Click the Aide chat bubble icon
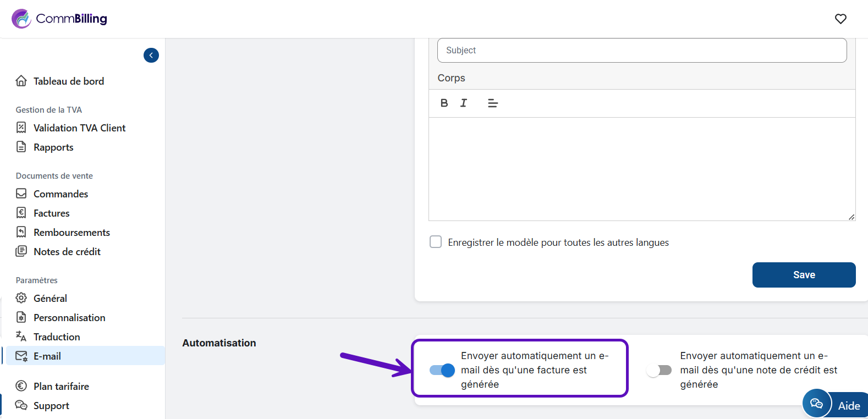 (817, 404)
